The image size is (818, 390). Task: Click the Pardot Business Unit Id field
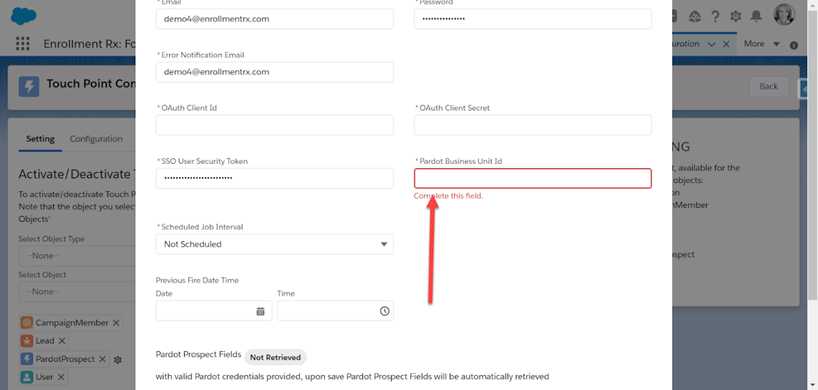533,178
